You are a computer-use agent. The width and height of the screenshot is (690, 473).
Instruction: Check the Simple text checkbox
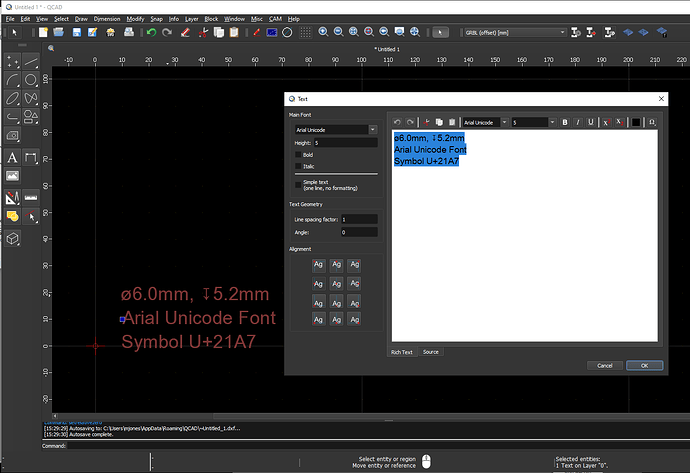click(x=298, y=185)
